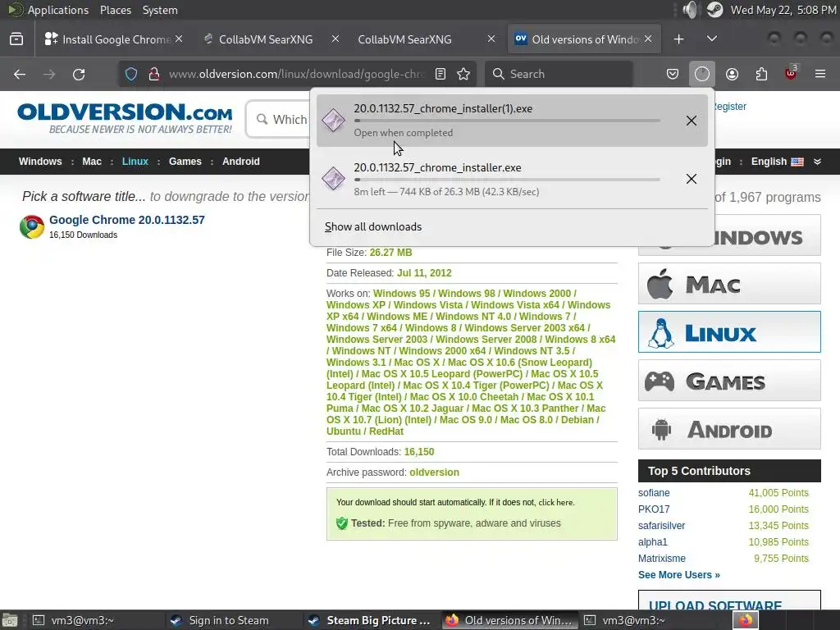The image size is (840, 630).
Task: Expand the list all tabs chevron
Action: [x=712, y=39]
